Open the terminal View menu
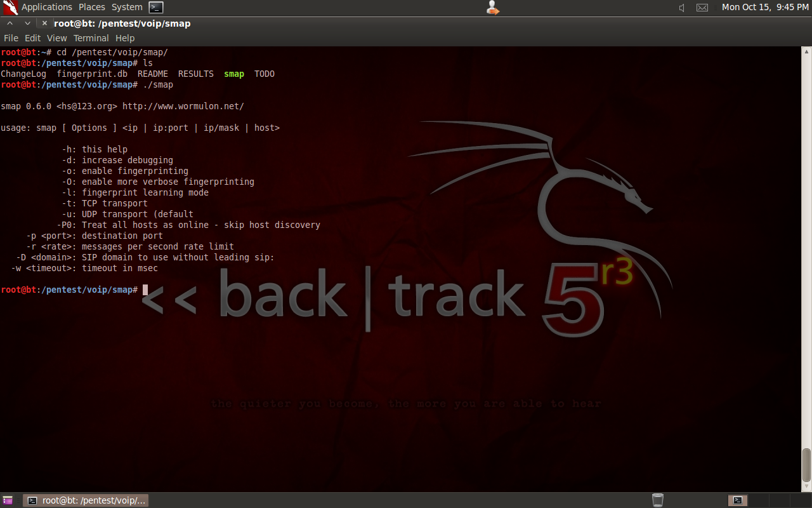Screen dimensions: 812x508 point(56,38)
